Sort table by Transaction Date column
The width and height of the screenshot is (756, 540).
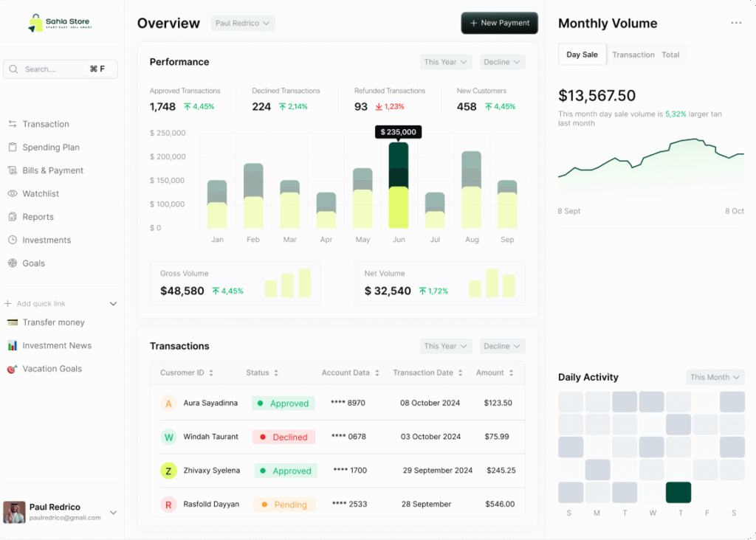(460, 373)
